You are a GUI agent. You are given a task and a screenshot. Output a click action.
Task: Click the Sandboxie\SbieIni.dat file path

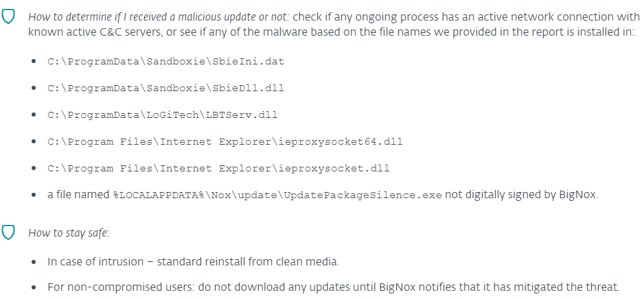pyautogui.click(x=165, y=62)
